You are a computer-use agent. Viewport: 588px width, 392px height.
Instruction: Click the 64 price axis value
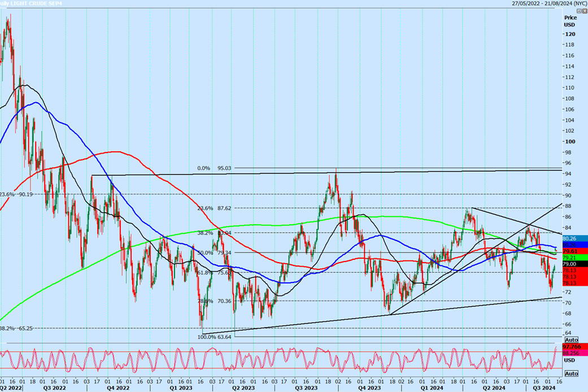click(x=568, y=333)
